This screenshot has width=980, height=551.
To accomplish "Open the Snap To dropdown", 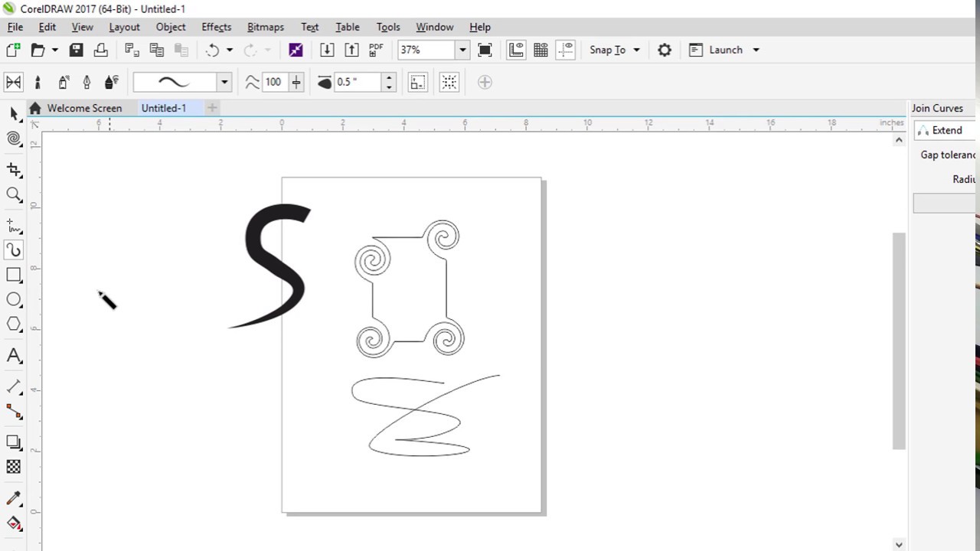I will (x=615, y=50).
